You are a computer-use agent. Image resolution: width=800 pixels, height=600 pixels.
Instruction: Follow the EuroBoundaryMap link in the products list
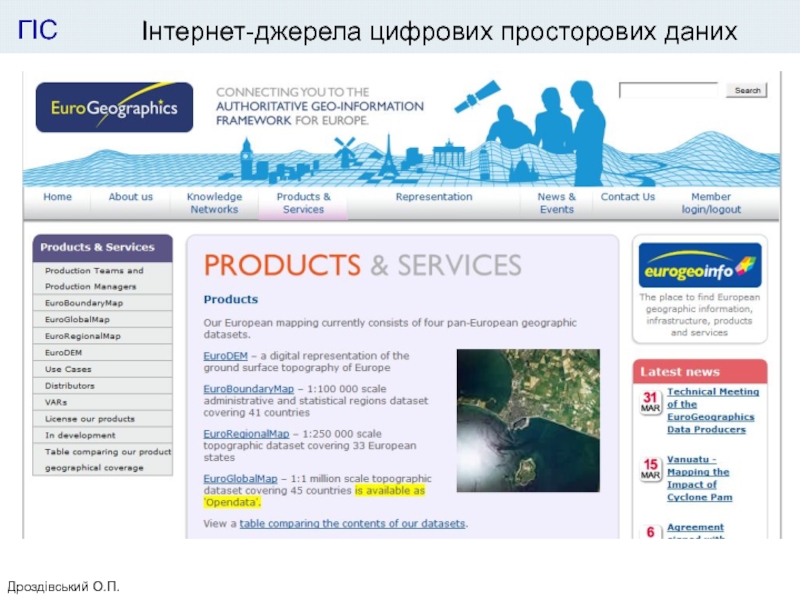[248, 389]
